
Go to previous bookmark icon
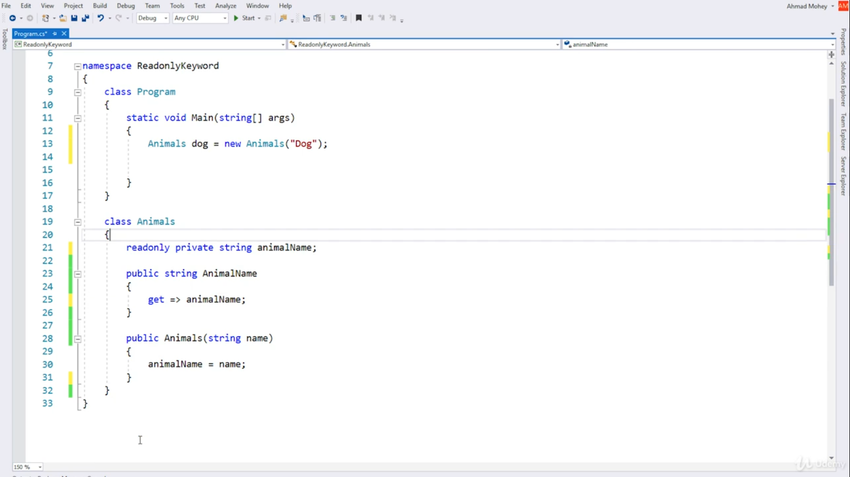click(x=371, y=18)
